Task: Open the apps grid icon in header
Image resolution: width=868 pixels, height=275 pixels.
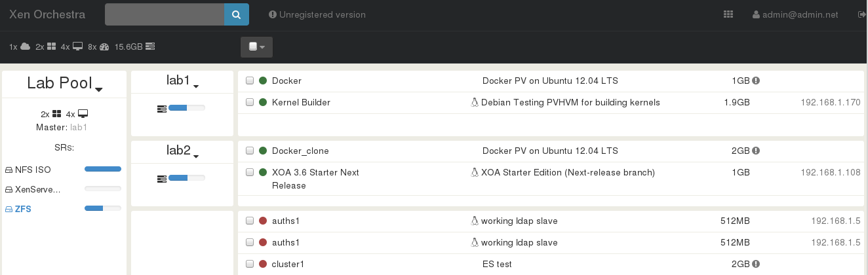Action: (x=728, y=14)
